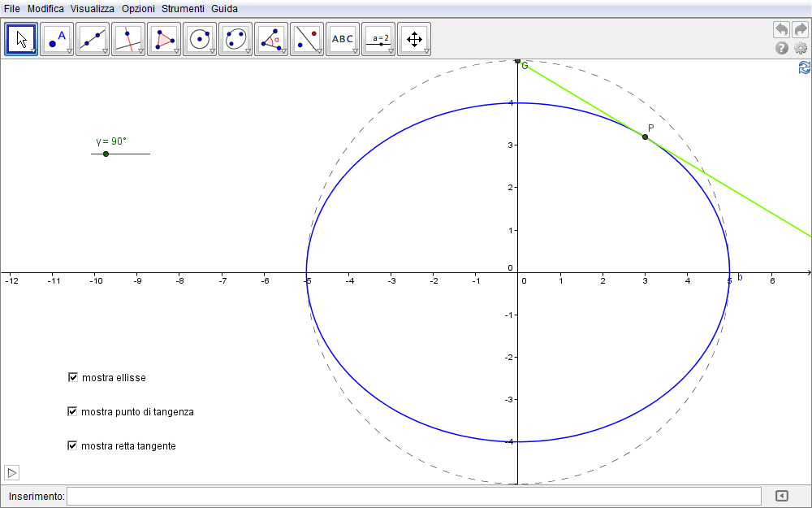Select the New Point tool
812x508 pixels.
click(57, 38)
